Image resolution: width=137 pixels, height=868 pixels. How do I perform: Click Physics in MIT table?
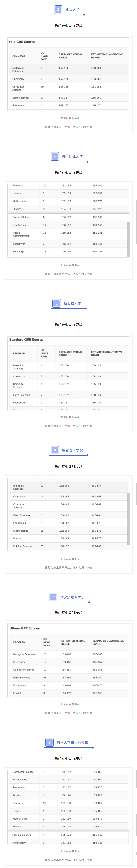tap(18, 539)
